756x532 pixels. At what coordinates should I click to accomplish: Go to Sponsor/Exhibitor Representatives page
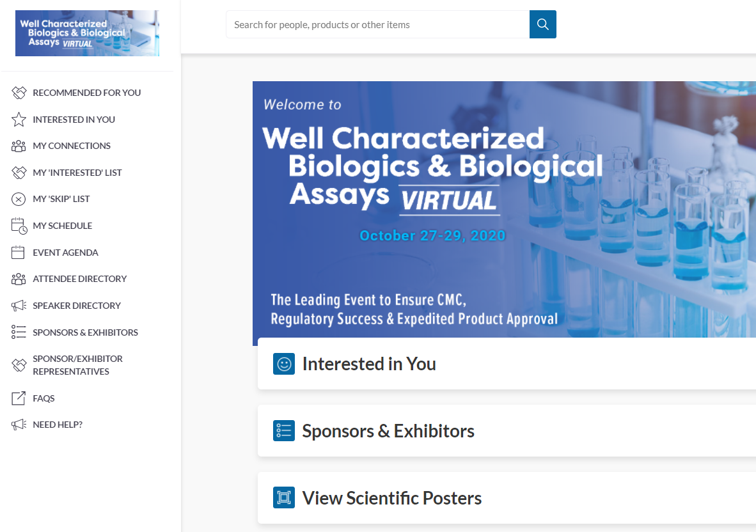77,365
